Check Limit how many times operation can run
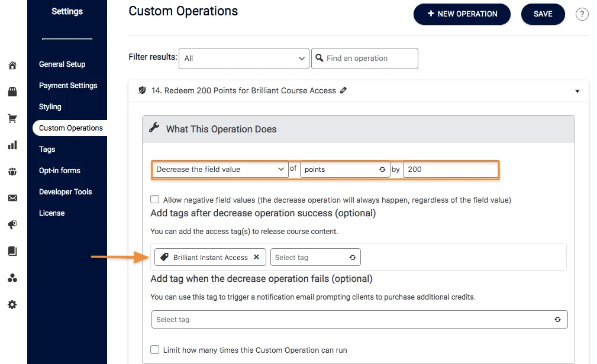597x364 pixels. pos(155,350)
